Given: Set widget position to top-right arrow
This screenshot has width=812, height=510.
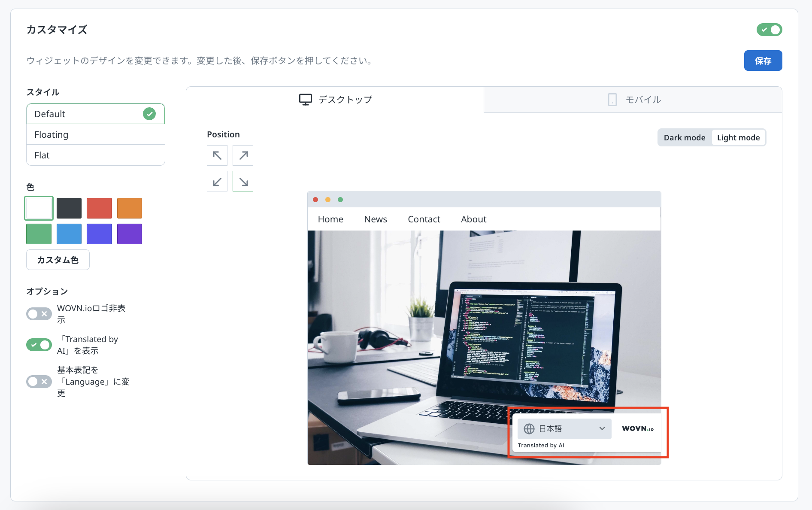Looking at the screenshot, I should pyautogui.click(x=243, y=155).
